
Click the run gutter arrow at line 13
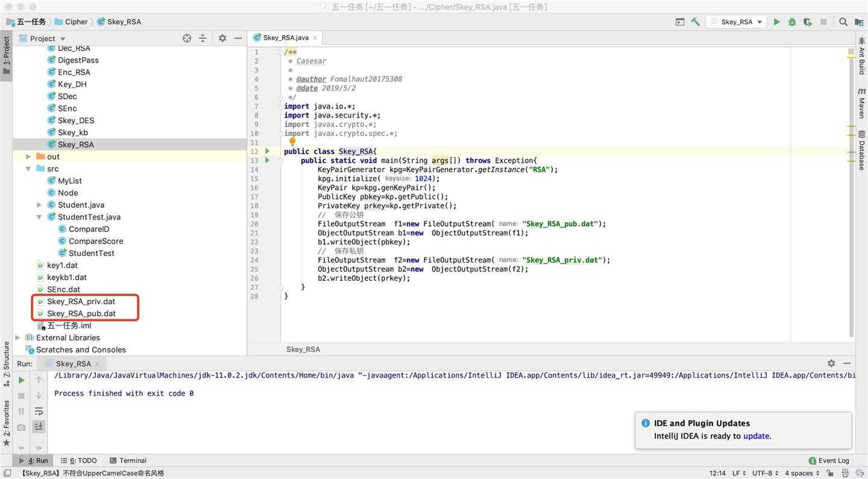267,160
